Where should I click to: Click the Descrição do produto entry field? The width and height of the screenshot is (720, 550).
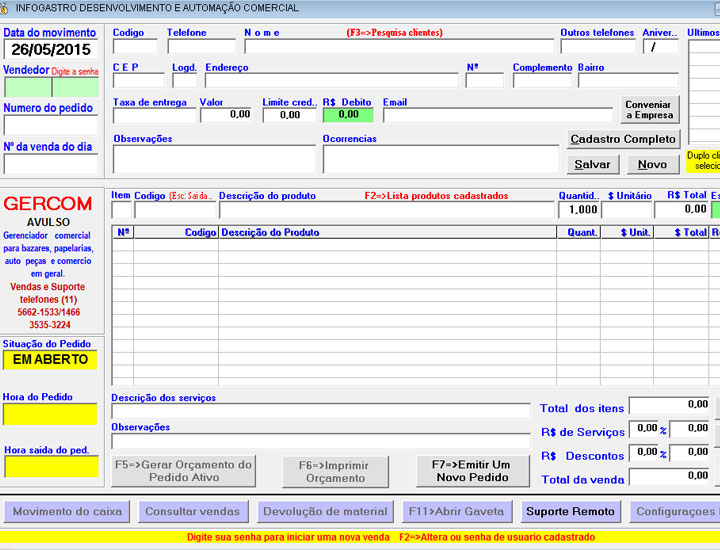coord(387,210)
